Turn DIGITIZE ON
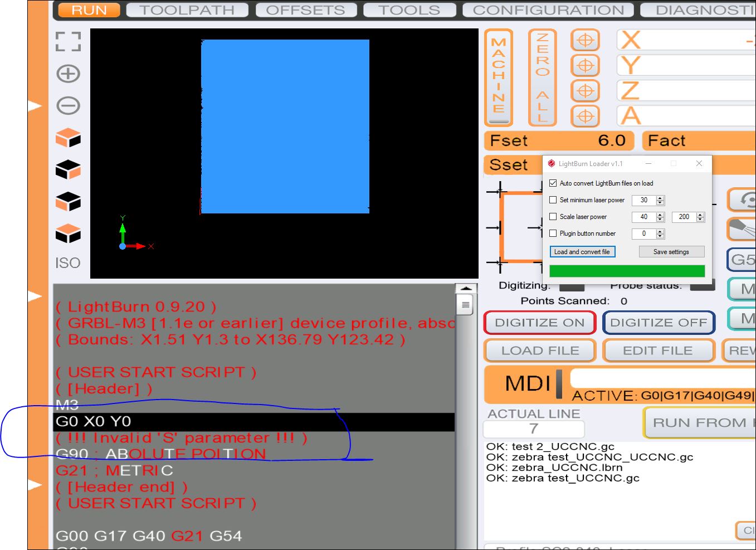Image resolution: width=756 pixels, height=550 pixels. click(x=540, y=323)
